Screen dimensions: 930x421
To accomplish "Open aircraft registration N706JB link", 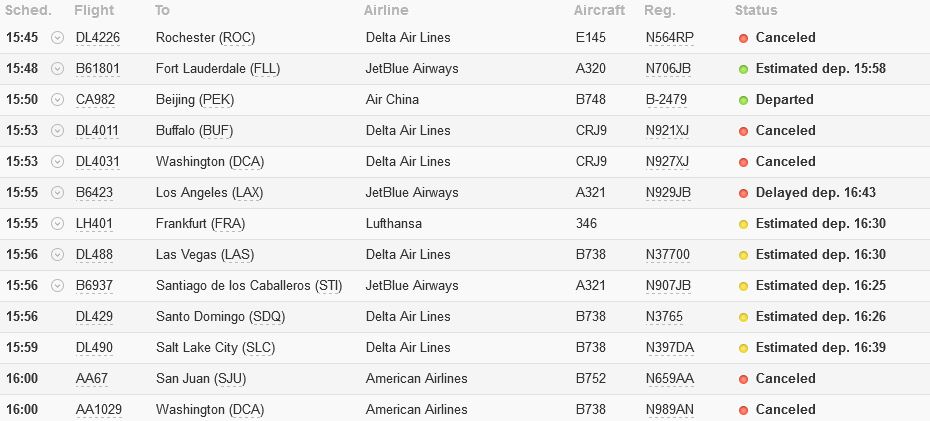I will tap(668, 69).
